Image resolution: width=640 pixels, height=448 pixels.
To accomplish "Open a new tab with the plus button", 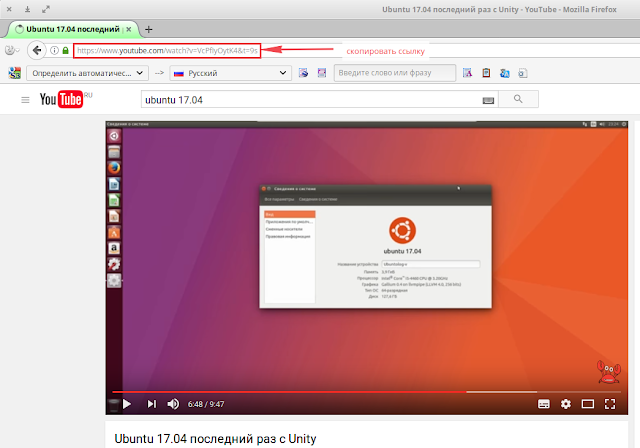I will click(149, 29).
